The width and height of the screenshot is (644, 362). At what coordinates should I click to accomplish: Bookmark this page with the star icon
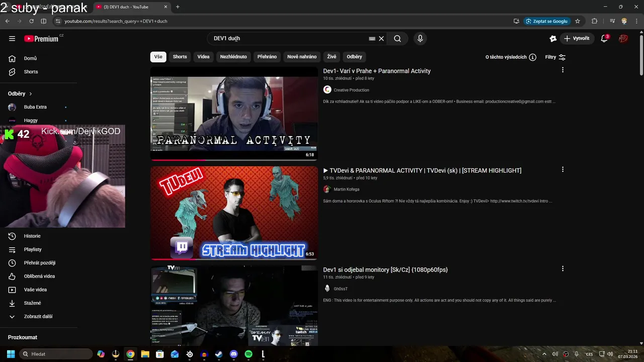578,21
